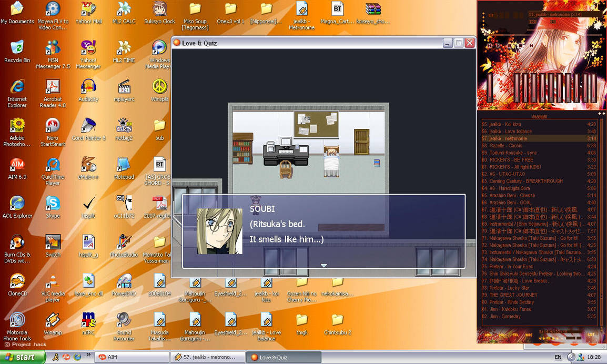Viewport: 607px width, 364px height.
Task: Open the QuickTime Player icon
Action: (53, 171)
